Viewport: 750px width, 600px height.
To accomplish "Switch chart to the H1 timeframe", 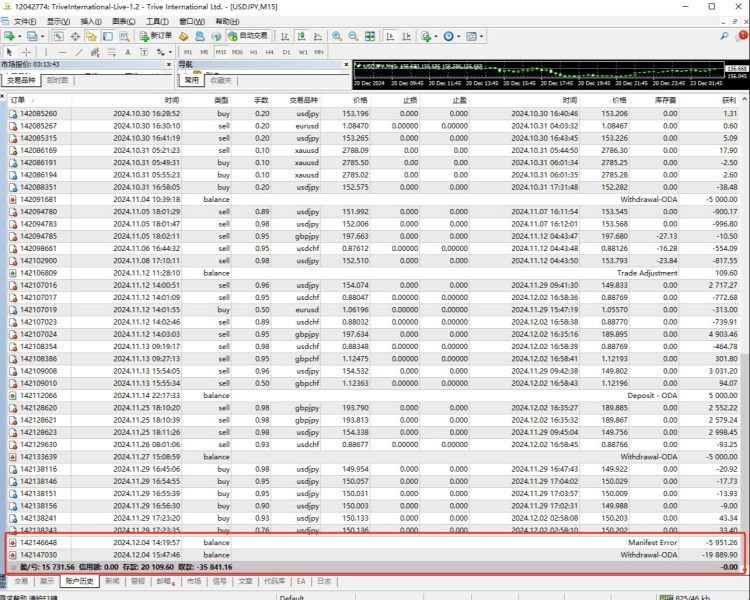I will pyautogui.click(x=254, y=52).
